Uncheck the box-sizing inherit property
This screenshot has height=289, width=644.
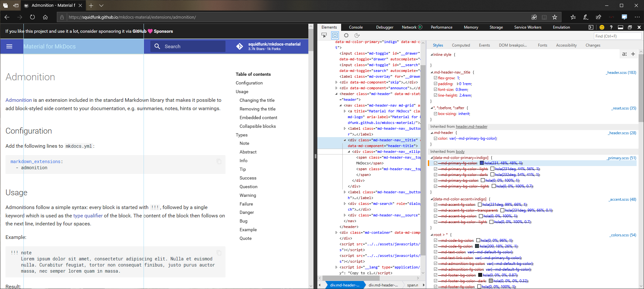tap(435, 114)
